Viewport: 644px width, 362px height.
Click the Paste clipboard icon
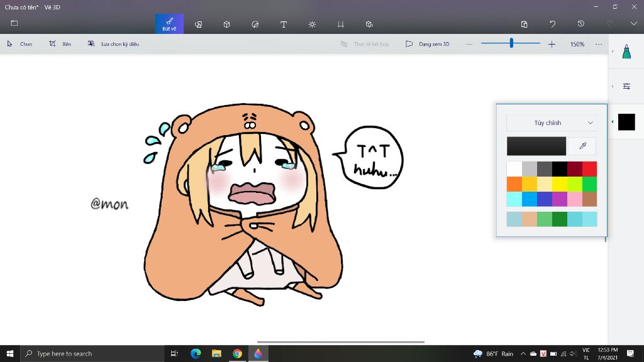[524, 25]
